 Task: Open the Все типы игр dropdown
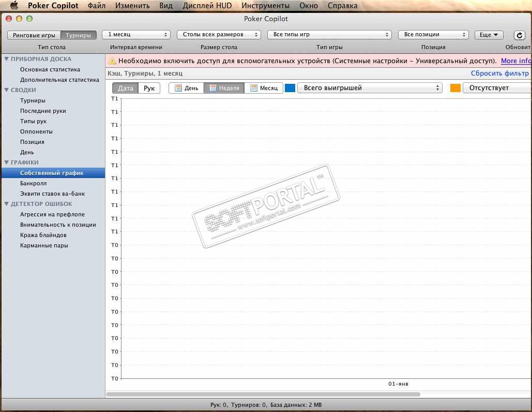tap(329, 35)
